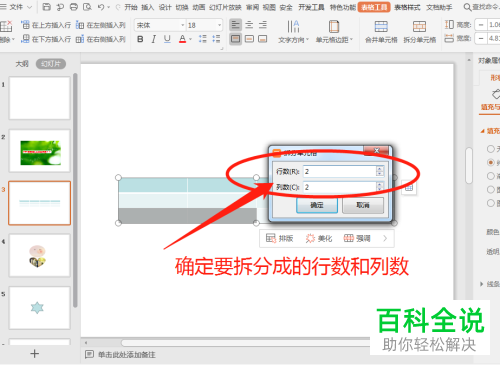Align cell text to top
Image resolution: width=500 pixels, height=365 pixels.
pyautogui.click(x=235, y=39)
